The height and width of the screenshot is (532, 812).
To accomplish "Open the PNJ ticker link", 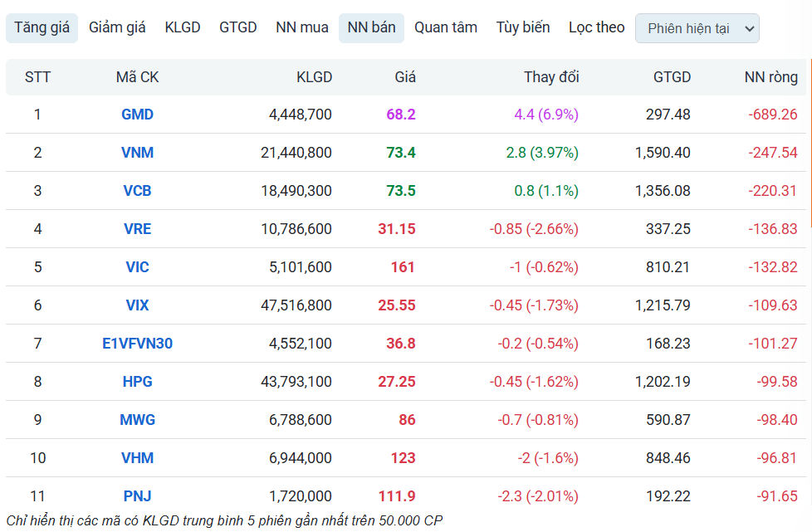I will tap(136, 495).
